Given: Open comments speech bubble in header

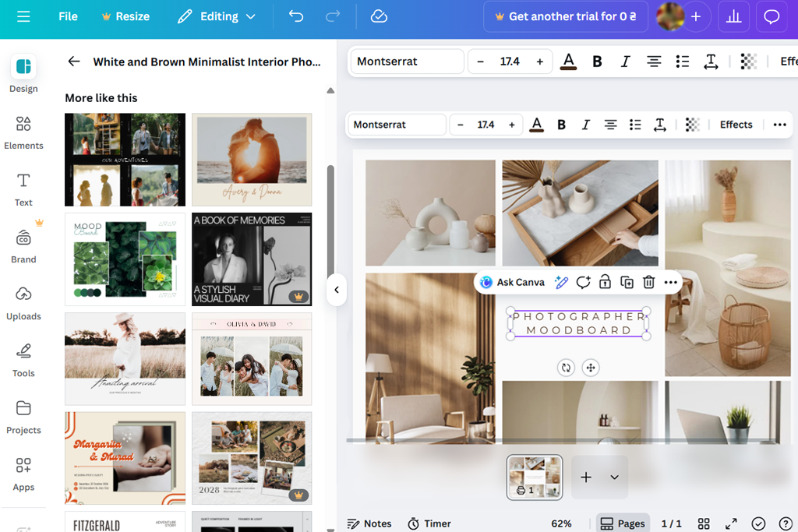Looking at the screenshot, I should pos(772,16).
